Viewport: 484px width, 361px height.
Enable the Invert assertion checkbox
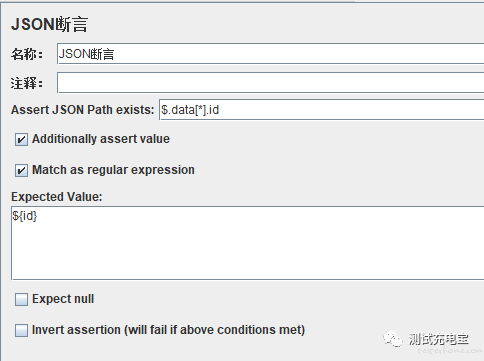pyautogui.click(x=21, y=330)
